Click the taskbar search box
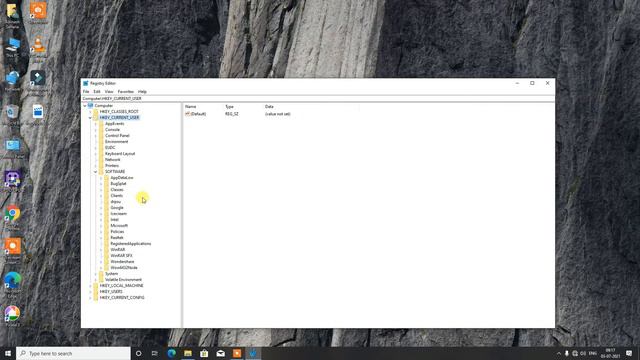Viewport: 640px width, 360px height. pyautogui.click(x=73, y=353)
